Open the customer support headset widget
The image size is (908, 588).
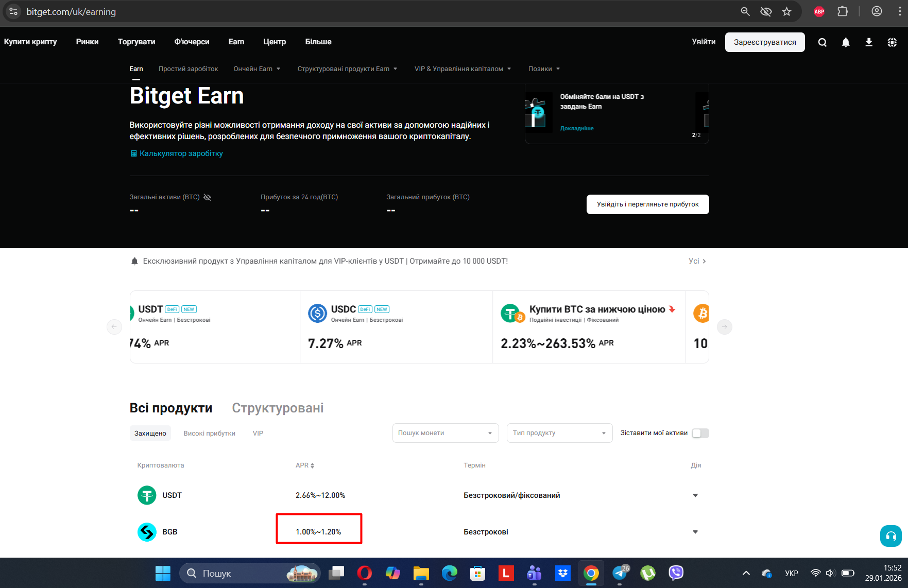[x=891, y=536]
